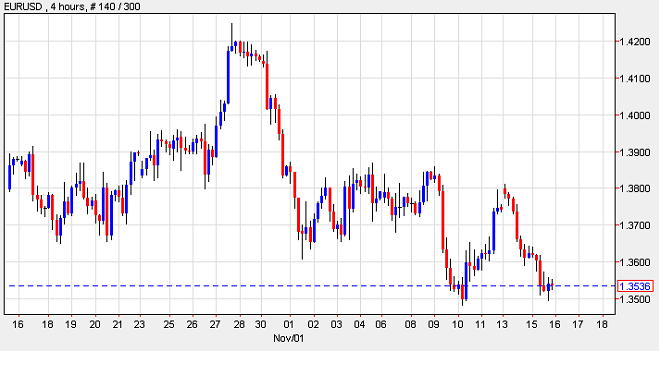This screenshot has height=368, width=659.
Task: Click the current price box 1.3536
Action: [635, 286]
